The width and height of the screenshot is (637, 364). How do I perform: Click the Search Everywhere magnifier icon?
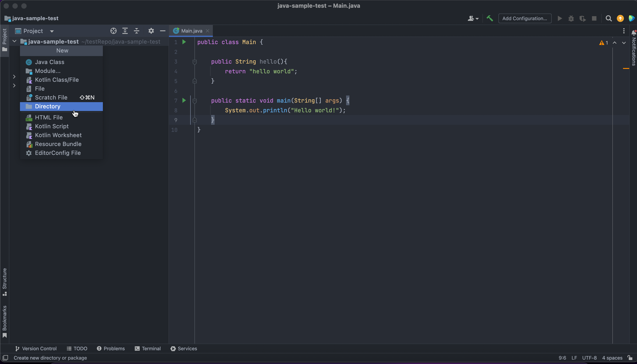pyautogui.click(x=608, y=19)
